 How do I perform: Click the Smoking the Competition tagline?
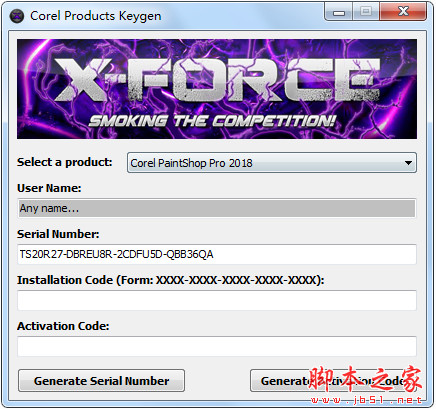point(212,121)
